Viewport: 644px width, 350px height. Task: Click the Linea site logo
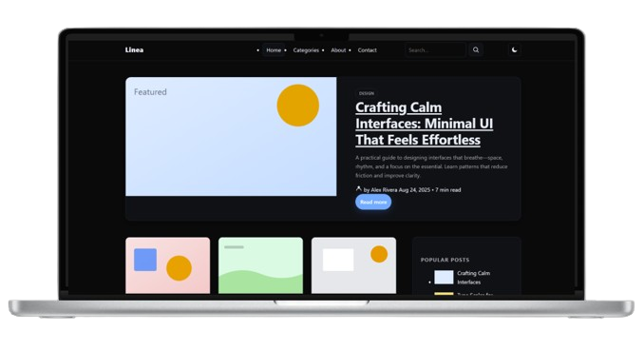(134, 49)
